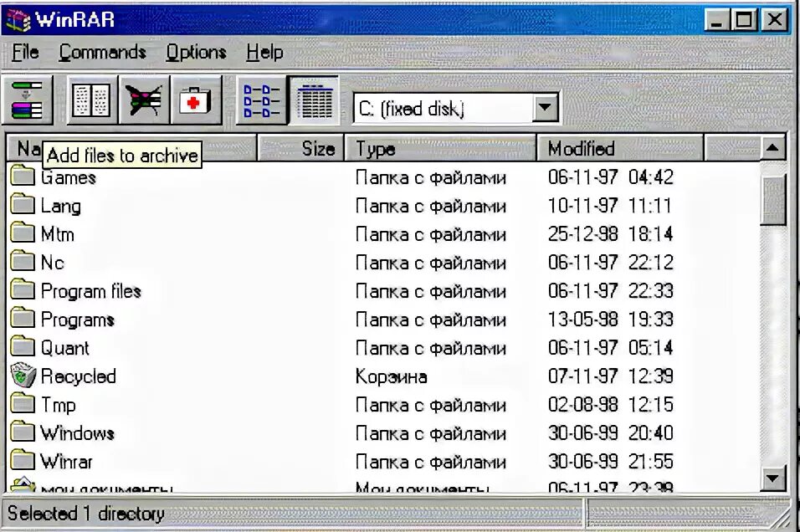Click the modified date 25-12-98 18:14

(611, 234)
